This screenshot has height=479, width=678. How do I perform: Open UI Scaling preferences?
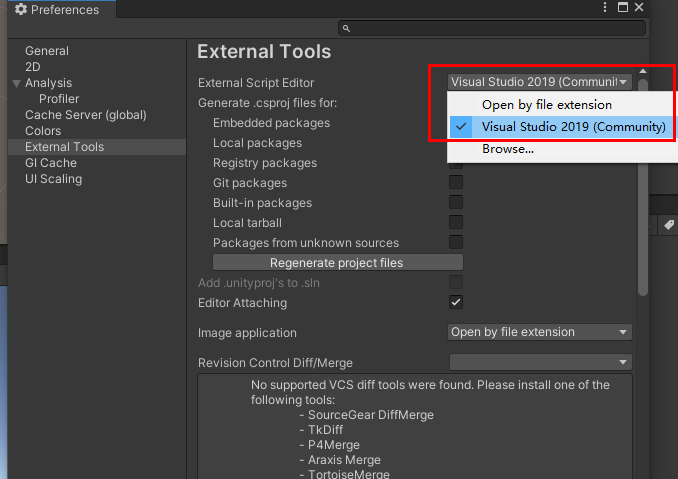coord(53,179)
